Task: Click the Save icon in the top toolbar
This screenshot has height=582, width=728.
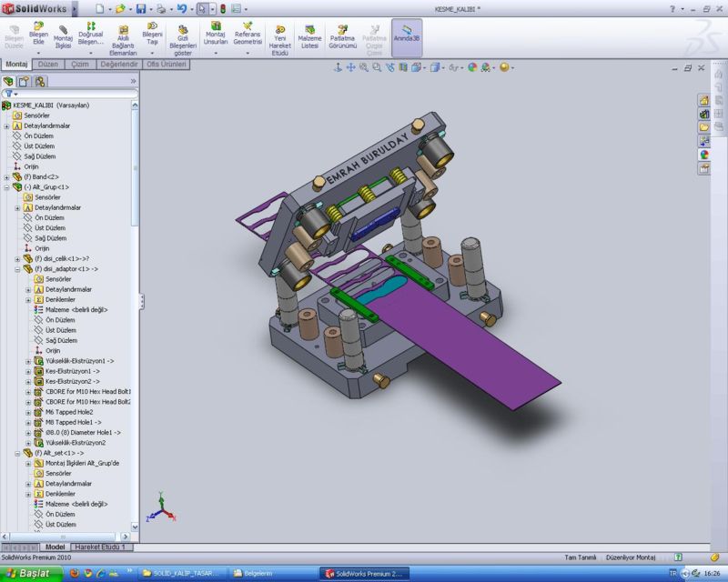Action: tap(141, 7)
